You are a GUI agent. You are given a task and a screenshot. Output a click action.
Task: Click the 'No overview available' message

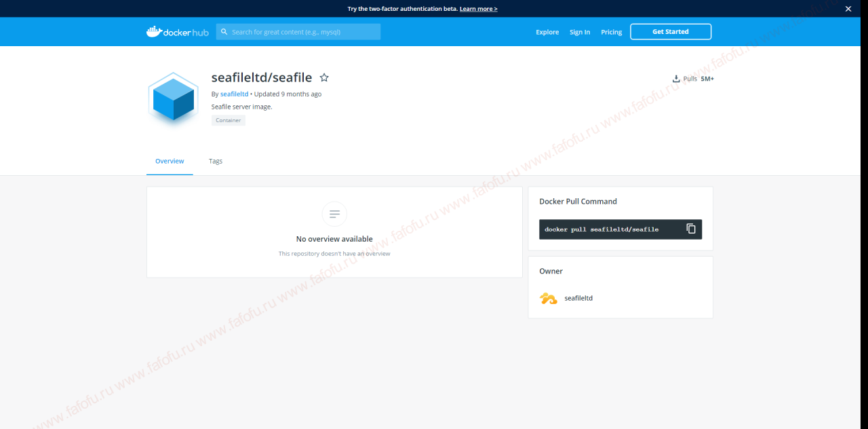click(x=334, y=239)
